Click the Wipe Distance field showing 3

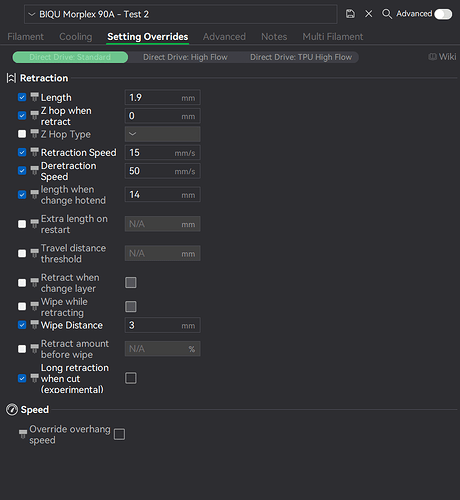point(162,325)
